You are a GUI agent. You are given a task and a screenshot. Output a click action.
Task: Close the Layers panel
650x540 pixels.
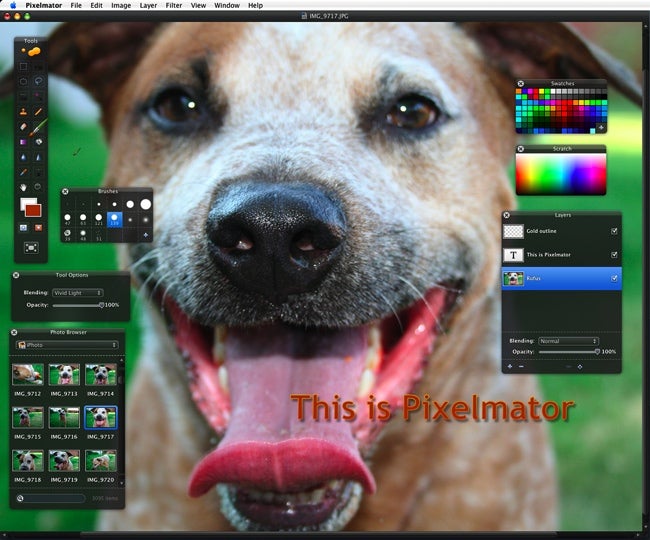pos(507,215)
